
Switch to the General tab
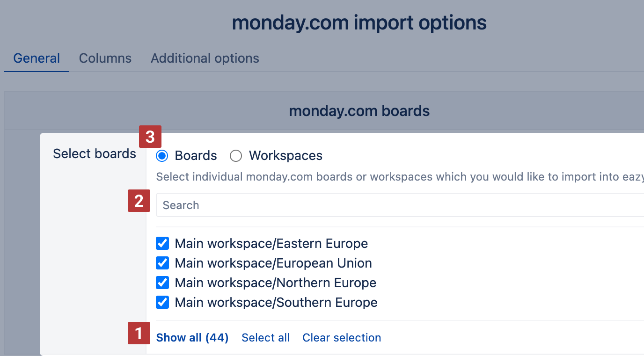tap(37, 58)
